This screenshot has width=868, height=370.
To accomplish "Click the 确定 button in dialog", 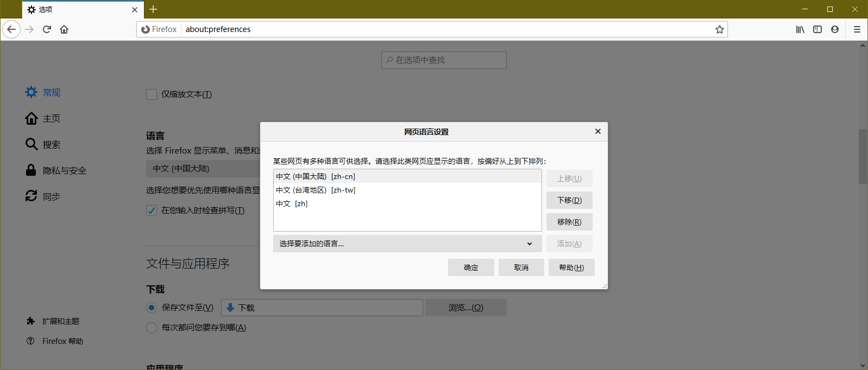I will point(471,267).
